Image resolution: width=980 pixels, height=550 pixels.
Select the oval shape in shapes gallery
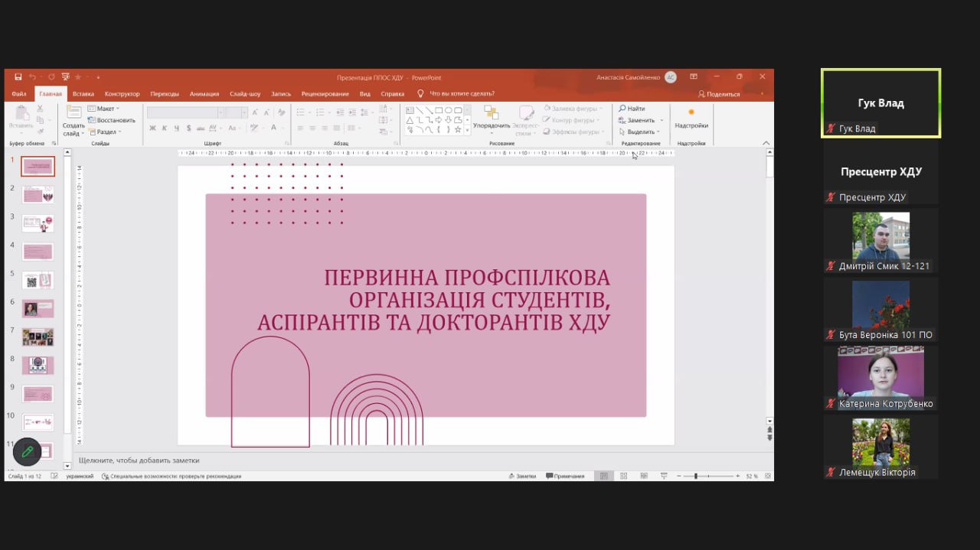449,110
